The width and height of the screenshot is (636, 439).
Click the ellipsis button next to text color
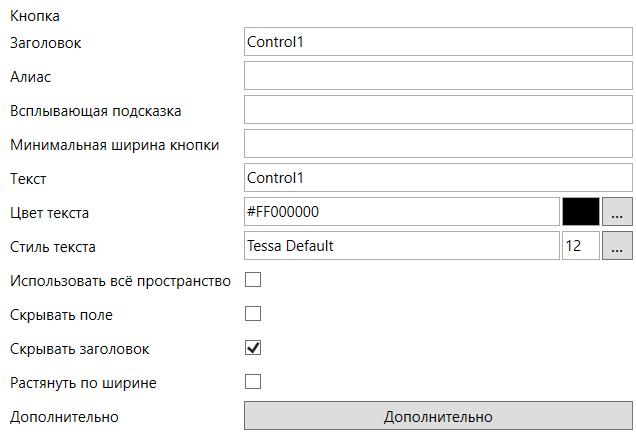coord(617,212)
